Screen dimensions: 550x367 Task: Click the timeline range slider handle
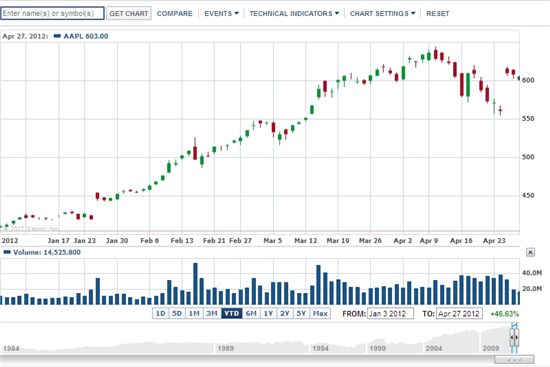(x=514, y=338)
